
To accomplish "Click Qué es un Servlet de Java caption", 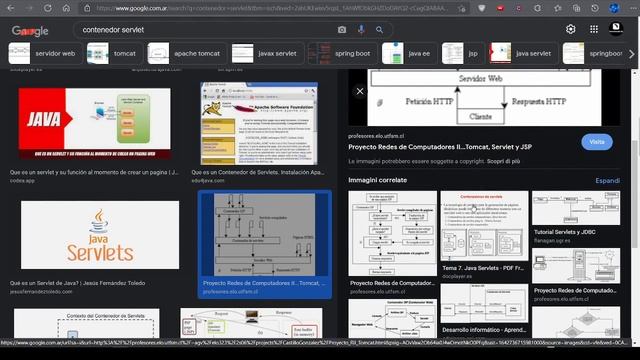I will coord(78,283).
